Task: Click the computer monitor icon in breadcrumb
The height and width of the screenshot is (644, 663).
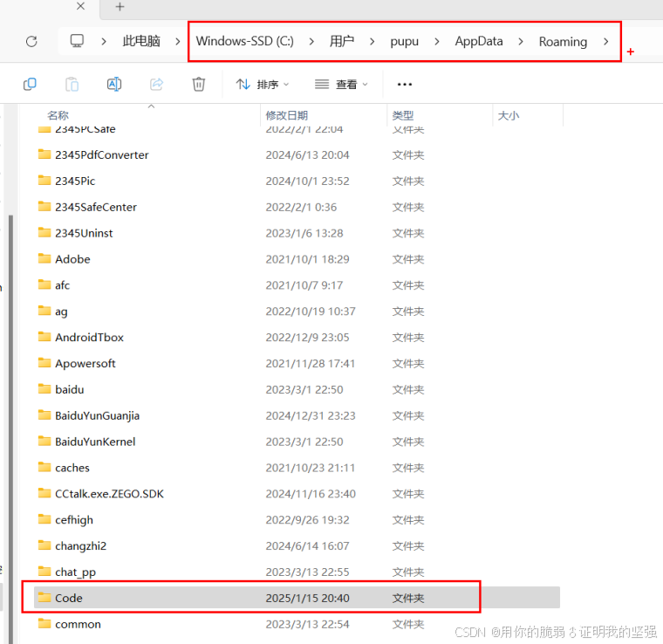Action: (x=77, y=41)
